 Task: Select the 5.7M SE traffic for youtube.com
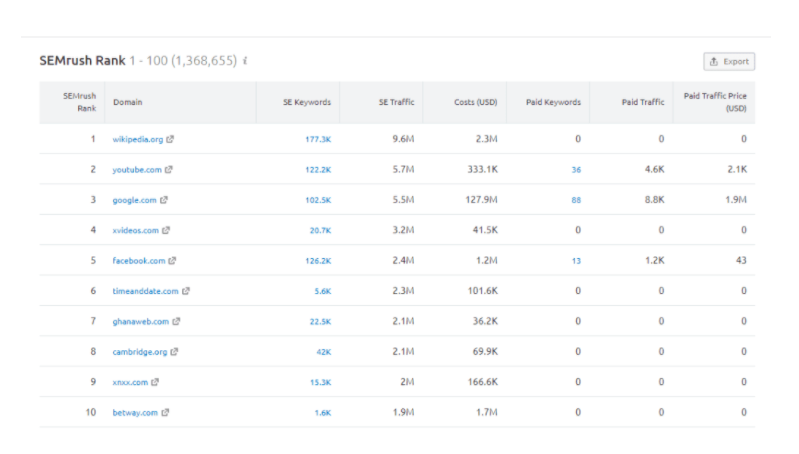pyautogui.click(x=403, y=169)
